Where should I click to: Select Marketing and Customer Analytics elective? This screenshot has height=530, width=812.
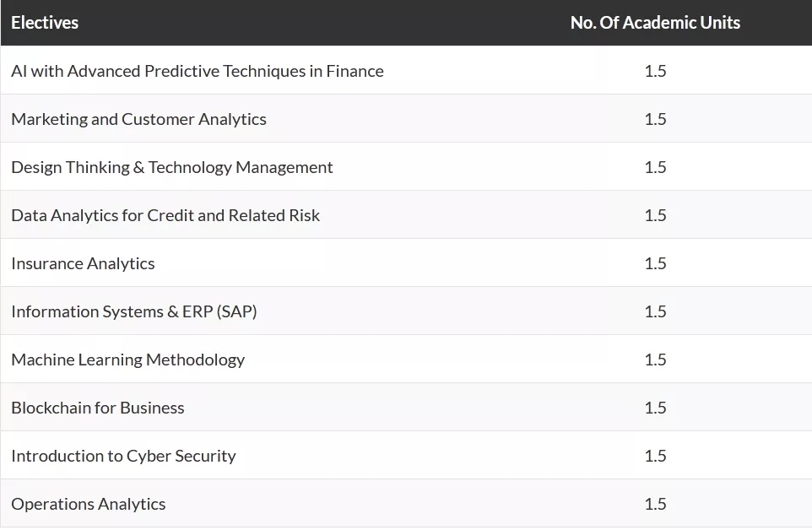click(x=138, y=119)
